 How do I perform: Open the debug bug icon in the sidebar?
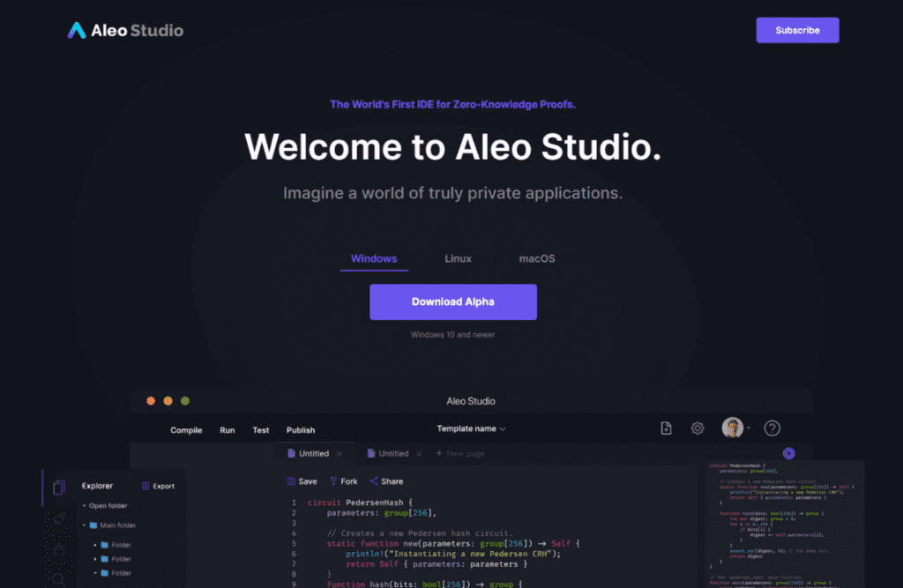59,549
